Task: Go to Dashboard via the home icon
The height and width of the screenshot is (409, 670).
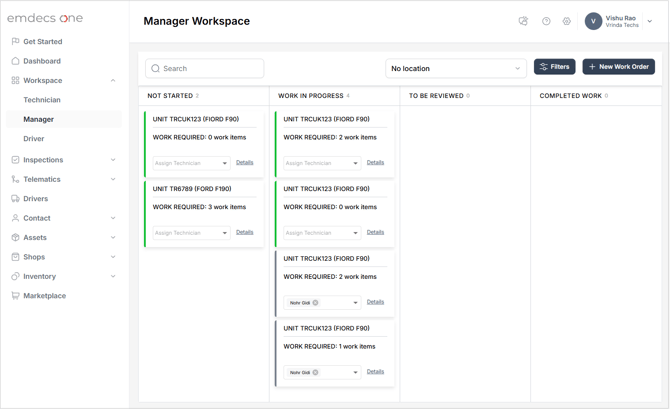Action: 15,61
